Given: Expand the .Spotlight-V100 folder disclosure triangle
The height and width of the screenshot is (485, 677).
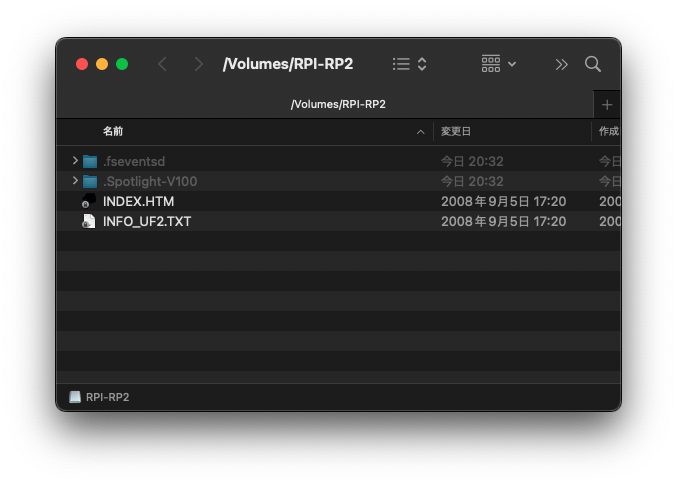Looking at the screenshot, I should (x=75, y=181).
